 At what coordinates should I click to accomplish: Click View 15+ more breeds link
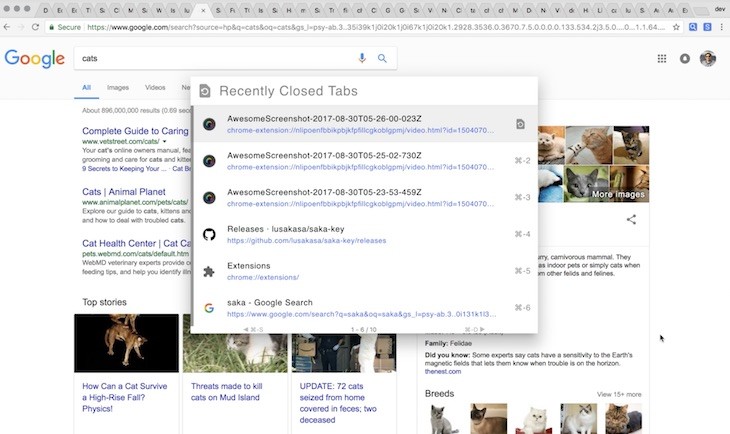[x=619, y=394]
